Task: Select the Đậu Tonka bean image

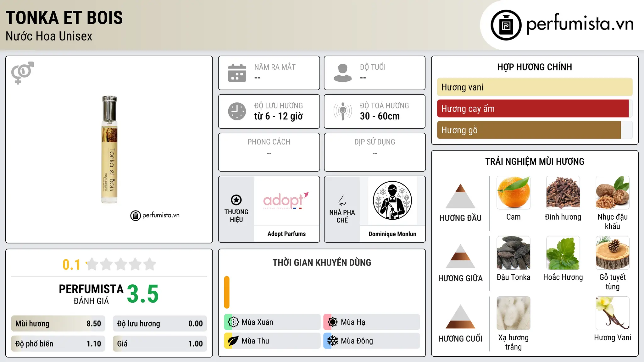Action: [x=513, y=253]
